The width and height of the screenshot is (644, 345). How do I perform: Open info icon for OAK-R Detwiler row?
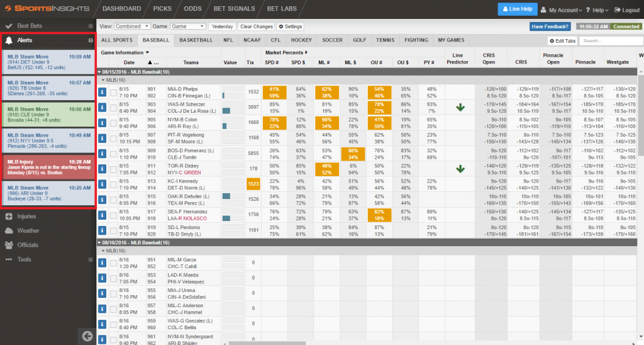pos(103,200)
